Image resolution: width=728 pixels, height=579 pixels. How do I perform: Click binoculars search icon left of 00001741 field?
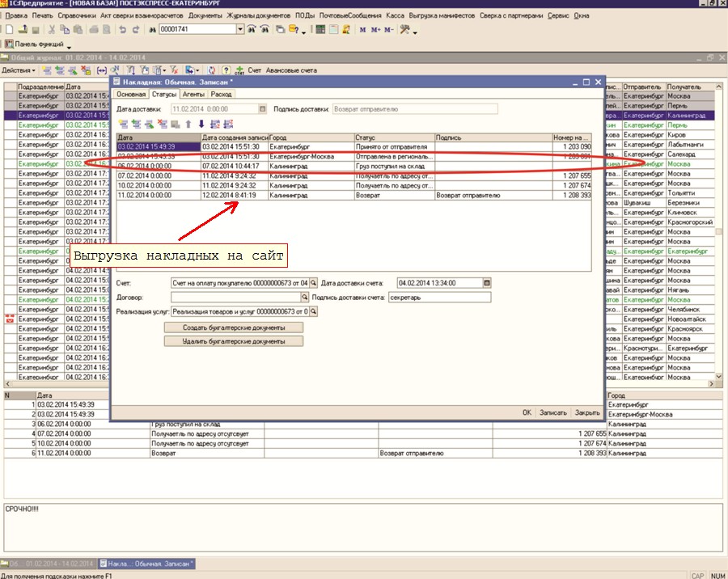(x=152, y=30)
